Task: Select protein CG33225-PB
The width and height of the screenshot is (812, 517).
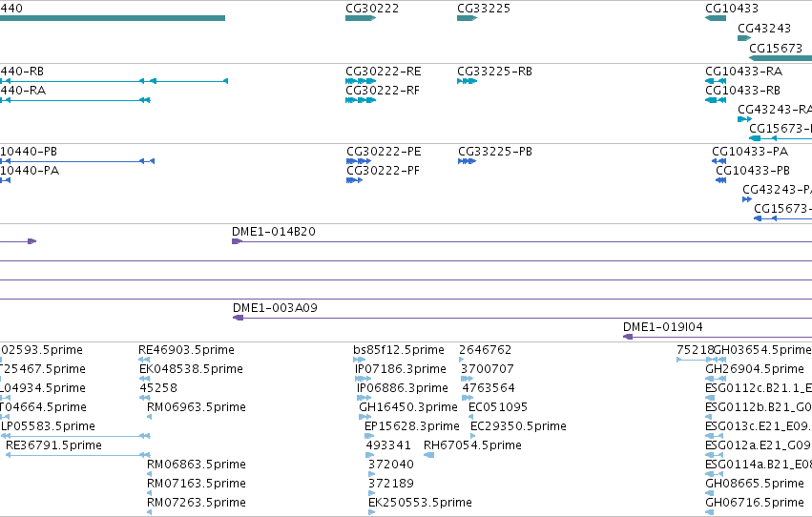Action: [x=467, y=161]
